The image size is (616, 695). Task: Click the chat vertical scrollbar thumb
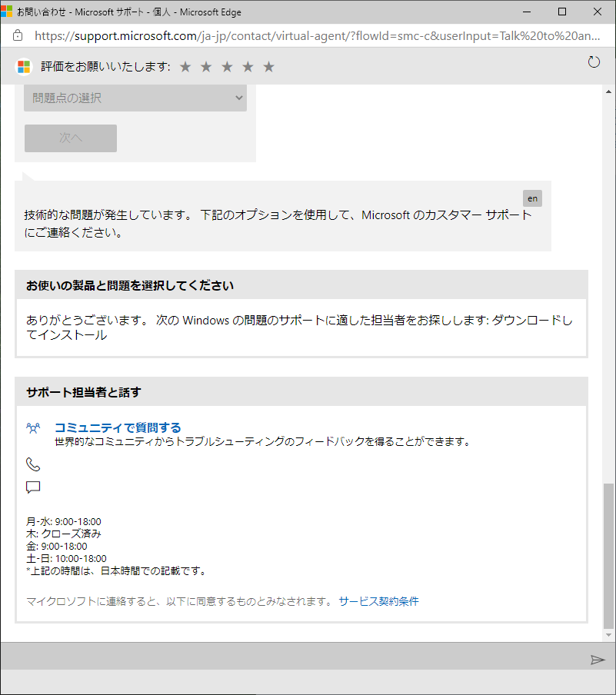coord(608,557)
